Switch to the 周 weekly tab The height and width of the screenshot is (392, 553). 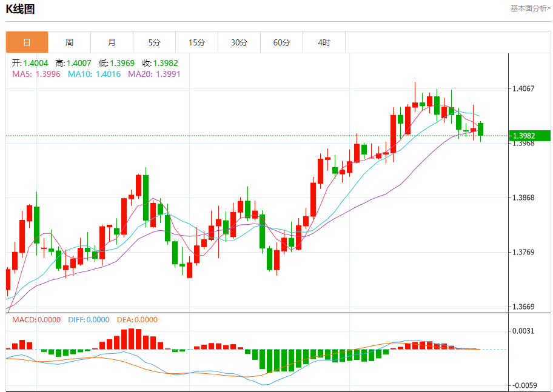tap(69, 42)
